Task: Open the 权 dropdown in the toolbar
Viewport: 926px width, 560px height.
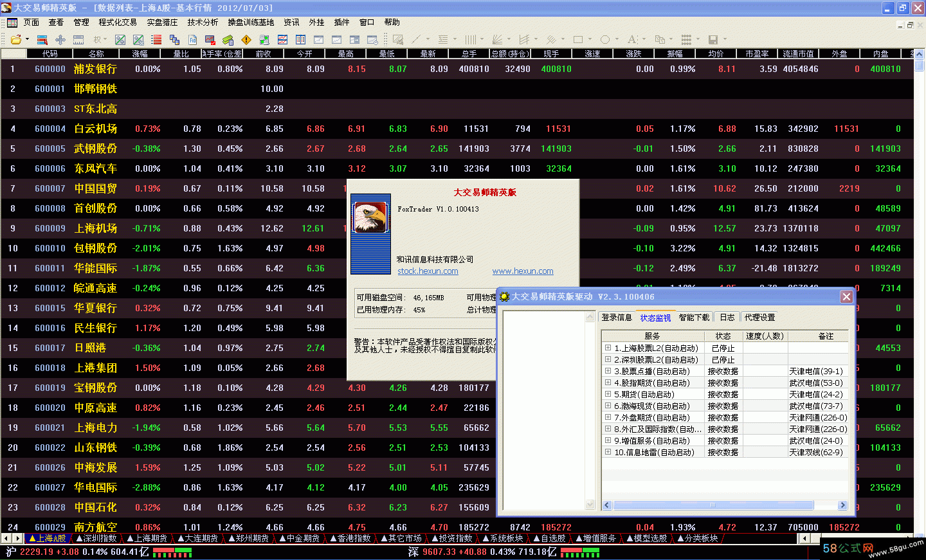Action: pyautogui.click(x=100, y=39)
